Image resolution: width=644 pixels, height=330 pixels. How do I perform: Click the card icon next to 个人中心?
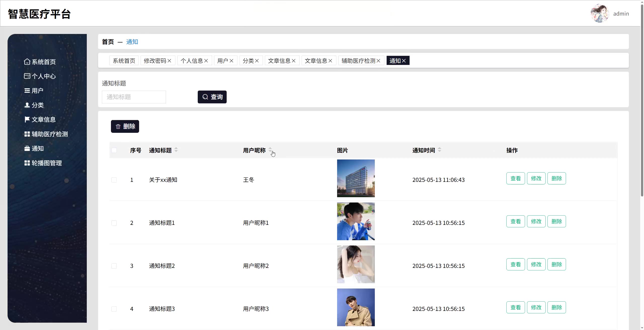(27, 76)
